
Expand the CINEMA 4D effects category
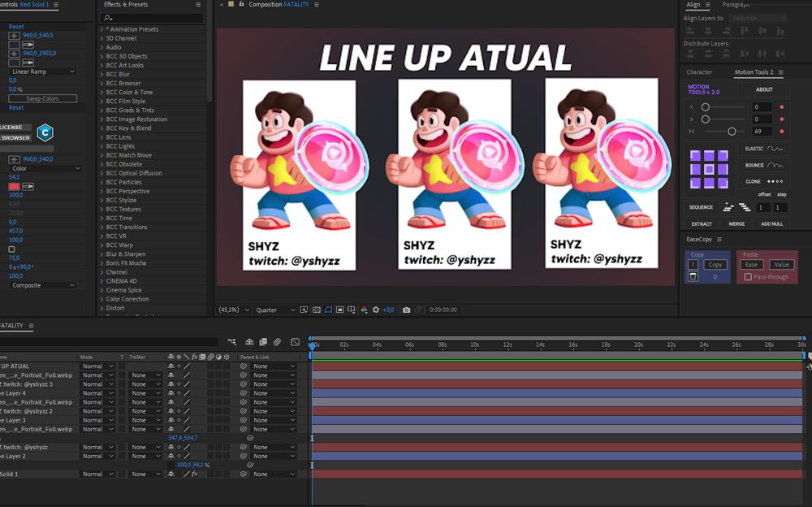coord(102,281)
